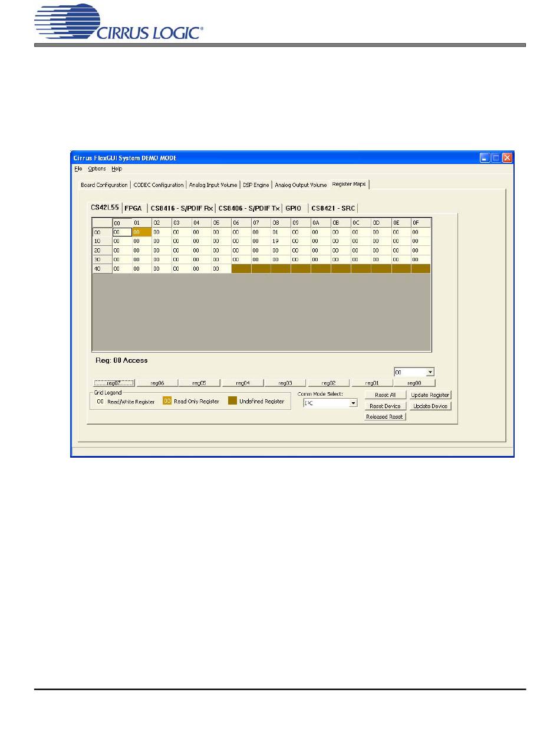Image resolution: width=560 pixels, height=736 pixels.
Task: Select the CS42L55 register tab
Action: (x=104, y=208)
